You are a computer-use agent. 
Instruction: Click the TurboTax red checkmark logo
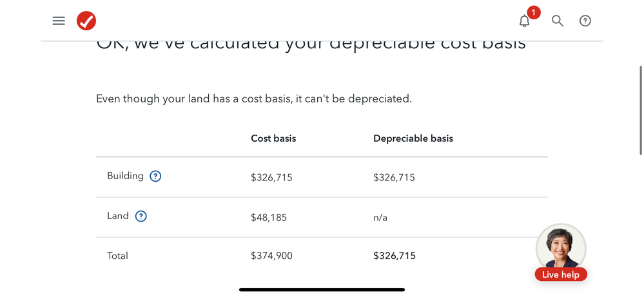coord(86,21)
